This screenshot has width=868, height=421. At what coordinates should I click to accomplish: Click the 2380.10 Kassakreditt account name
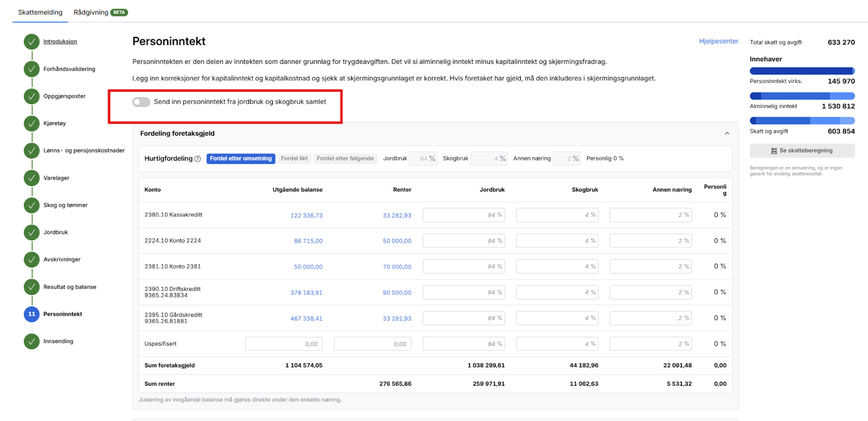pyautogui.click(x=174, y=215)
